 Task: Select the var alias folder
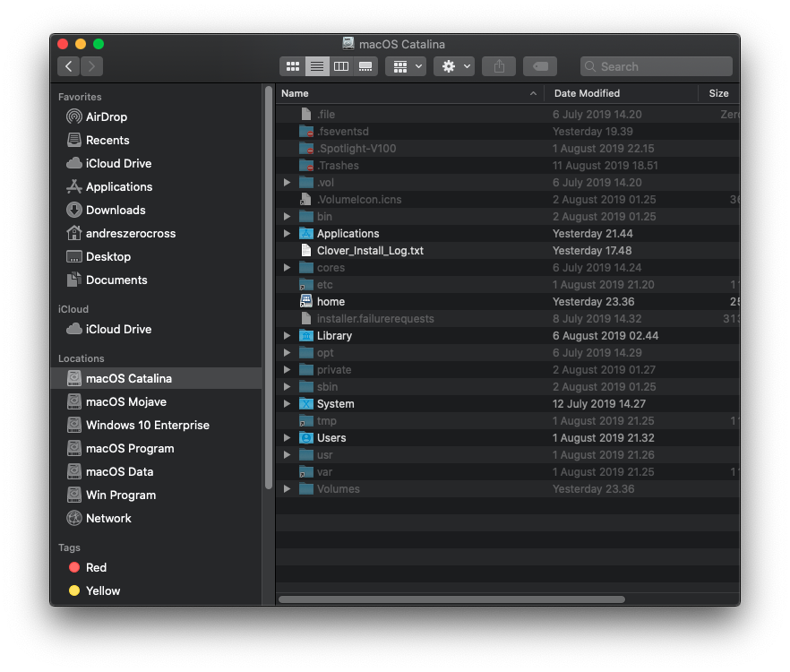508,472
